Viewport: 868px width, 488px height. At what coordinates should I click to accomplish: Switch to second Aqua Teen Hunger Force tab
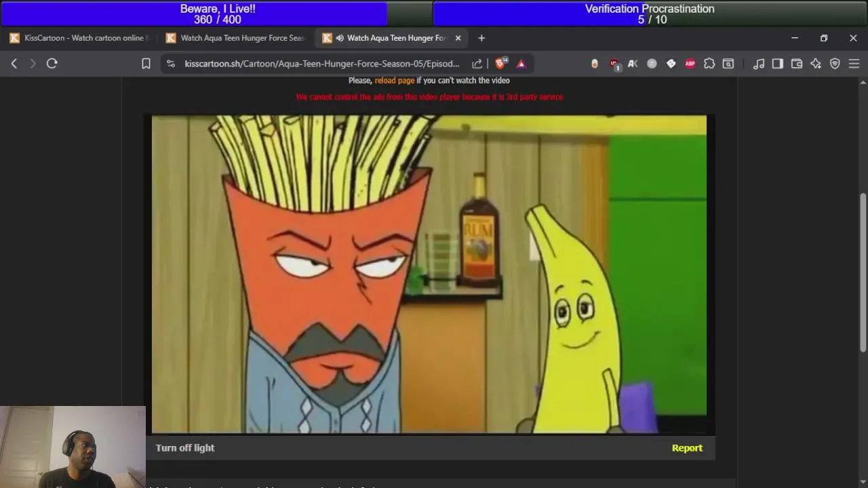pos(236,38)
